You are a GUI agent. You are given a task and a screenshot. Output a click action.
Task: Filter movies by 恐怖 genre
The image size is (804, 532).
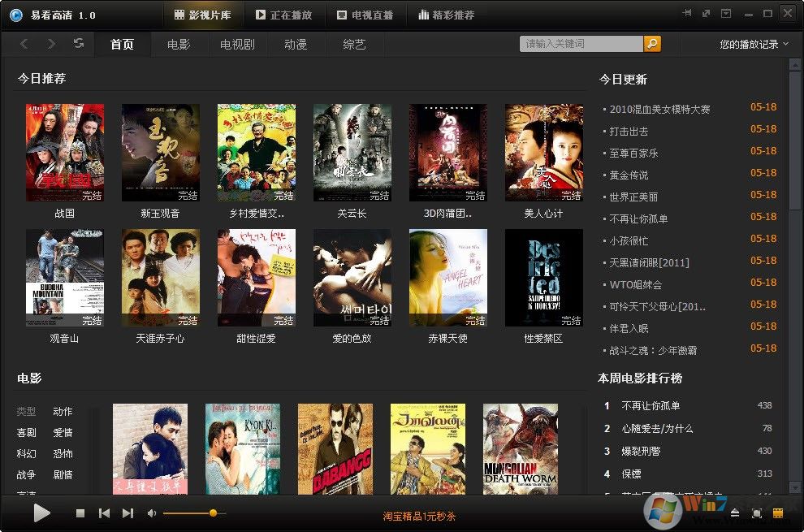[63, 453]
